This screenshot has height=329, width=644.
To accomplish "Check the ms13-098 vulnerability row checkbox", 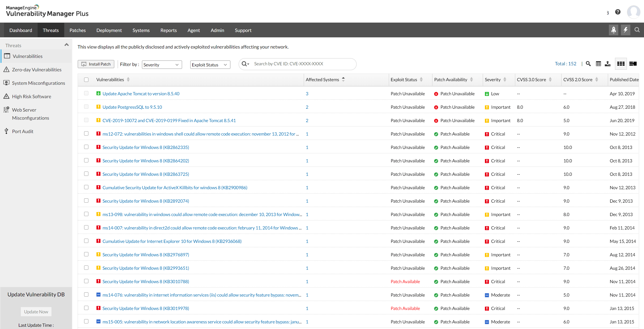I will [x=86, y=214].
